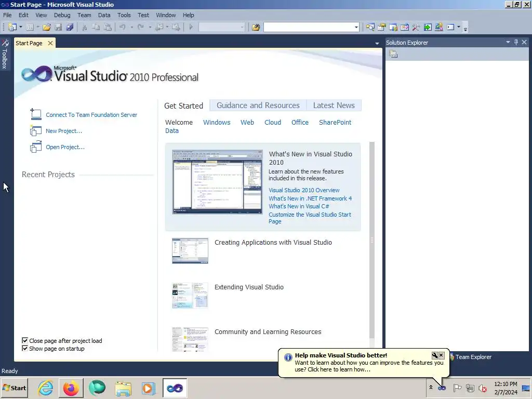Open What's New in .NET Framework 4

click(x=310, y=198)
